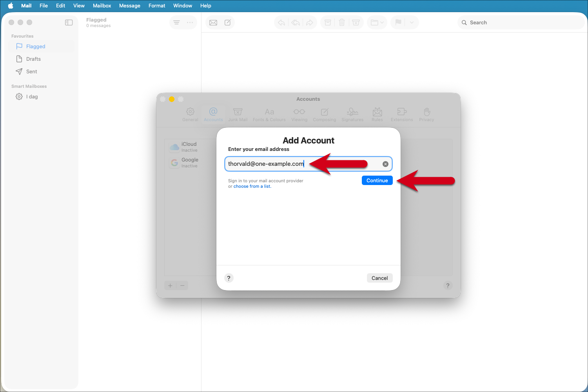
Task: Select the Viewing preferences icon
Action: (x=299, y=114)
